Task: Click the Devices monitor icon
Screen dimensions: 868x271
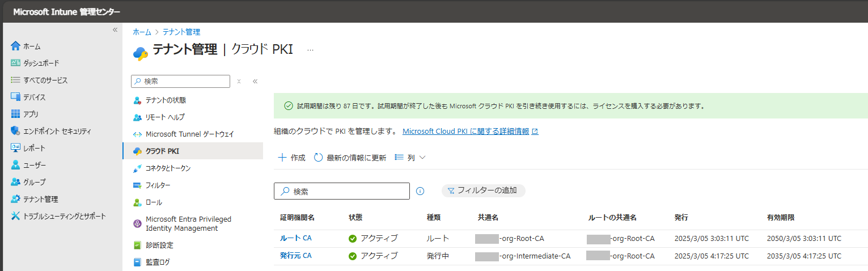Action: tap(15, 97)
